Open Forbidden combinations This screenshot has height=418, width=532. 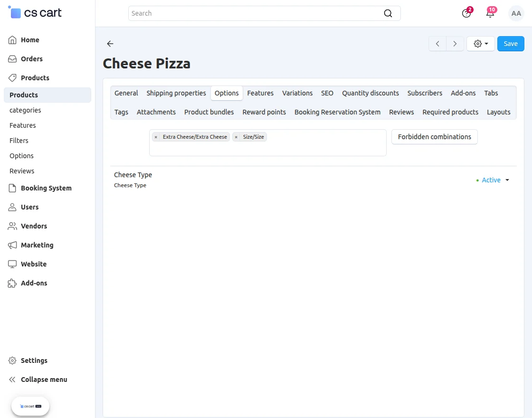tap(434, 137)
